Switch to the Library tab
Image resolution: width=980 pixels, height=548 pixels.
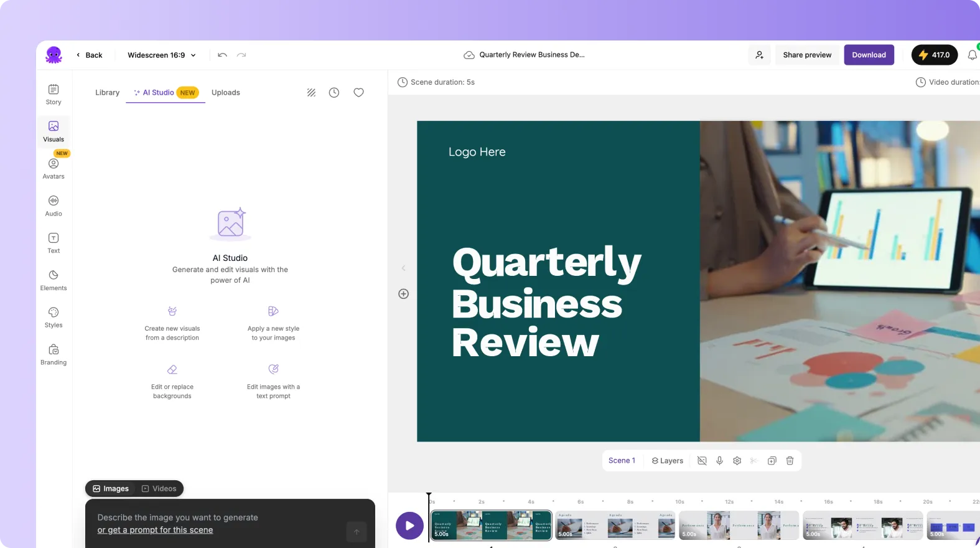coord(107,92)
